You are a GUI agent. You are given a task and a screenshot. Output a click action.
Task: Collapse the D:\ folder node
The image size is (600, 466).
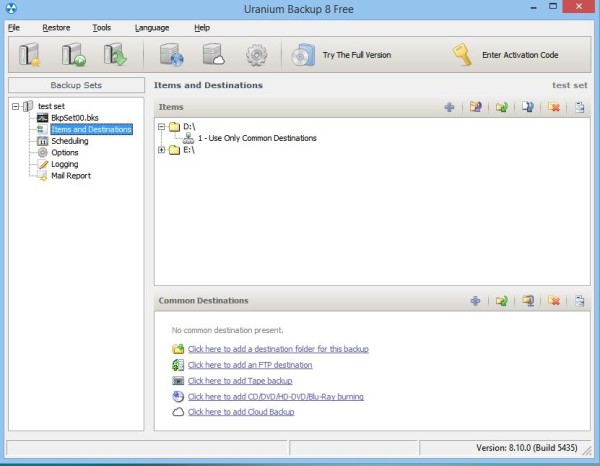click(x=161, y=127)
